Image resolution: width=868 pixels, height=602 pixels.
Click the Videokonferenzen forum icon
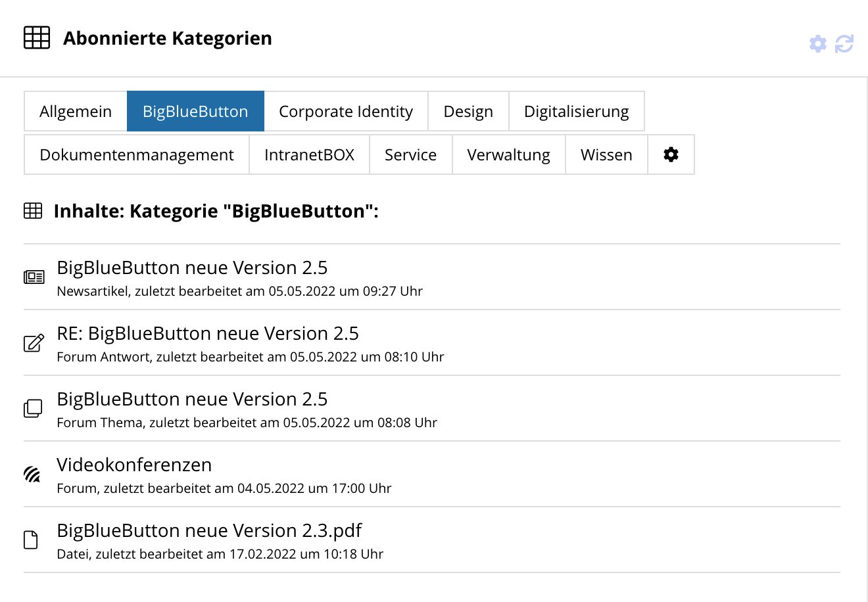32,474
